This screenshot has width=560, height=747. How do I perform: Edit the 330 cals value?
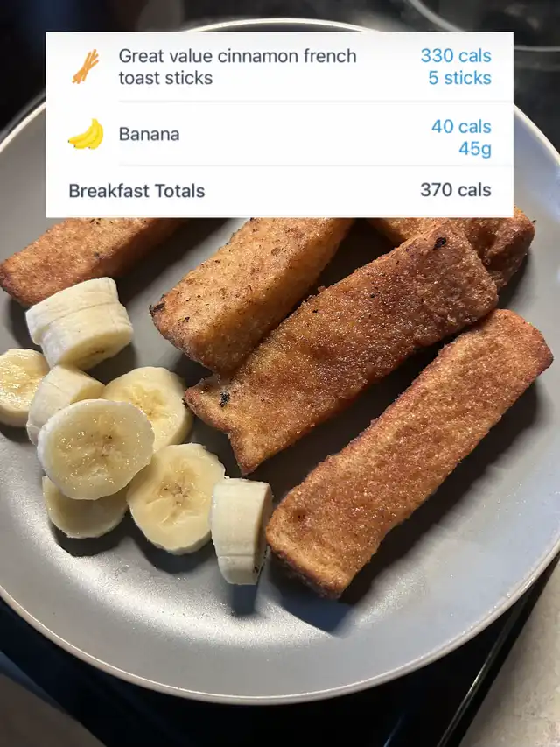point(456,56)
